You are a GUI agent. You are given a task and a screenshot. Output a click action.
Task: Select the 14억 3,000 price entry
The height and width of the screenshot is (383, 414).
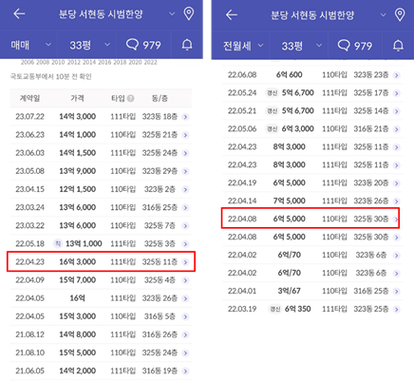click(77, 116)
